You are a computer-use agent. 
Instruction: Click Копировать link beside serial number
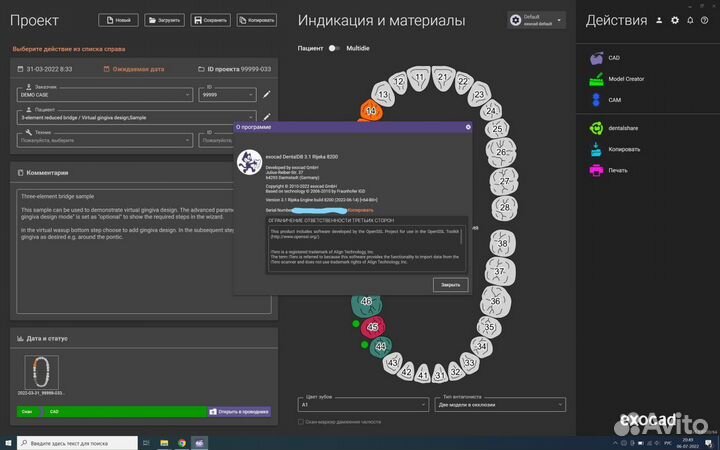360,210
